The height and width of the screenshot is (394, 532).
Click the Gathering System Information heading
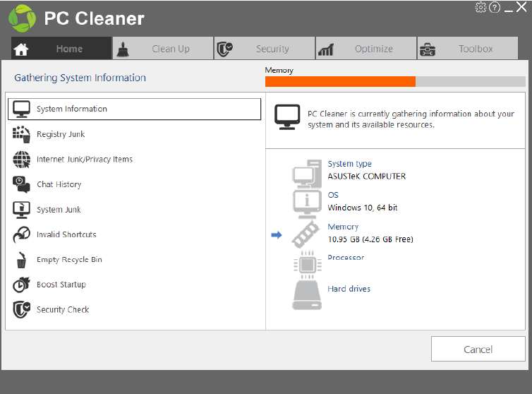coord(80,78)
